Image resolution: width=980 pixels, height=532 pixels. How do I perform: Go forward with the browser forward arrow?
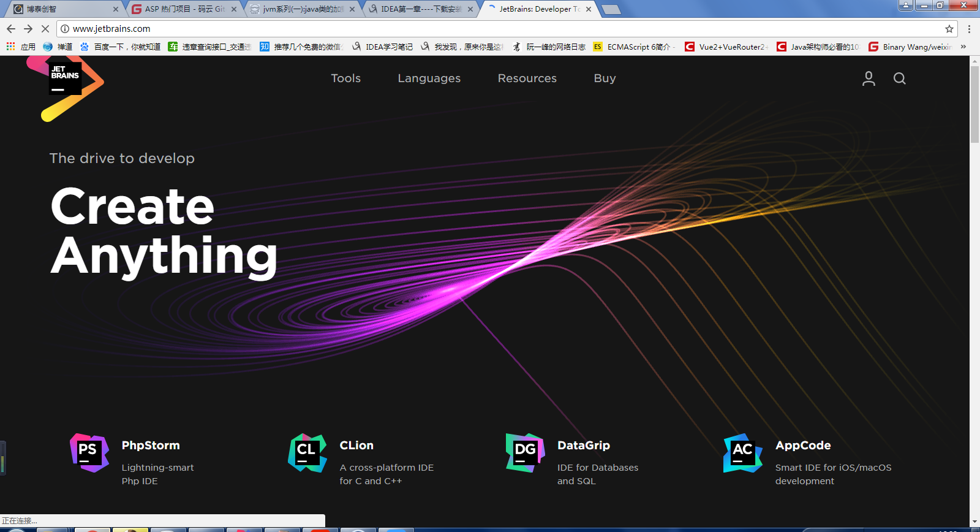[28, 29]
